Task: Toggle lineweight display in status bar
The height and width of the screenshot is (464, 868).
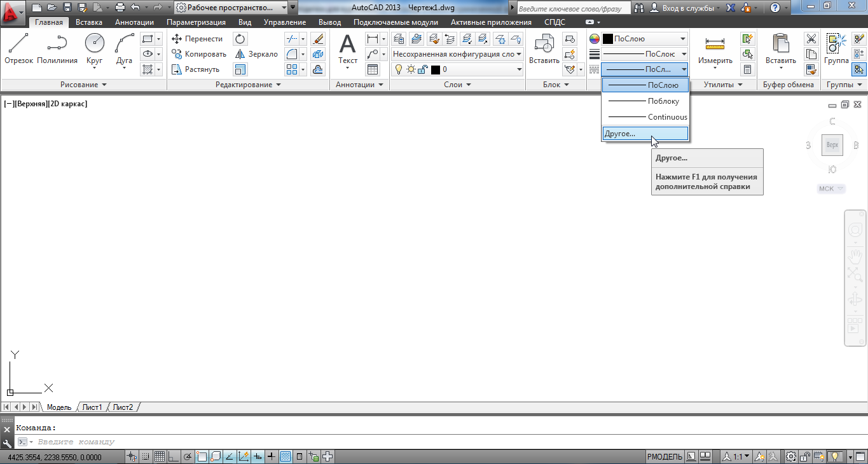Action: pyautogui.click(x=272, y=456)
